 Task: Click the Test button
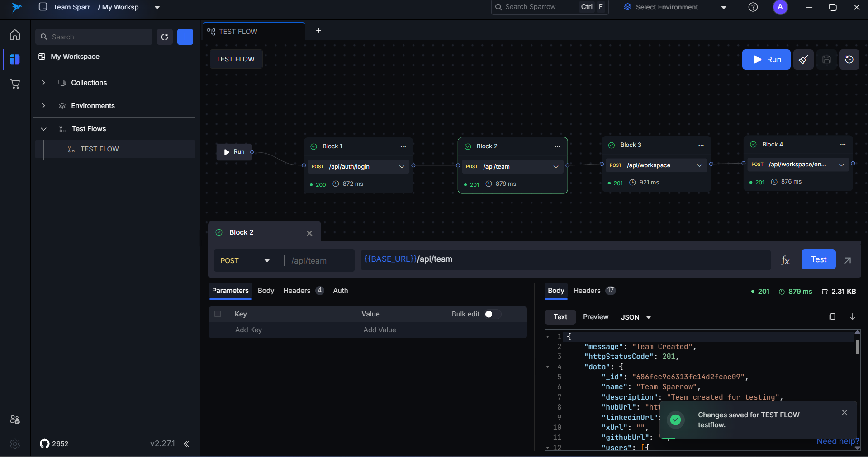click(818, 259)
